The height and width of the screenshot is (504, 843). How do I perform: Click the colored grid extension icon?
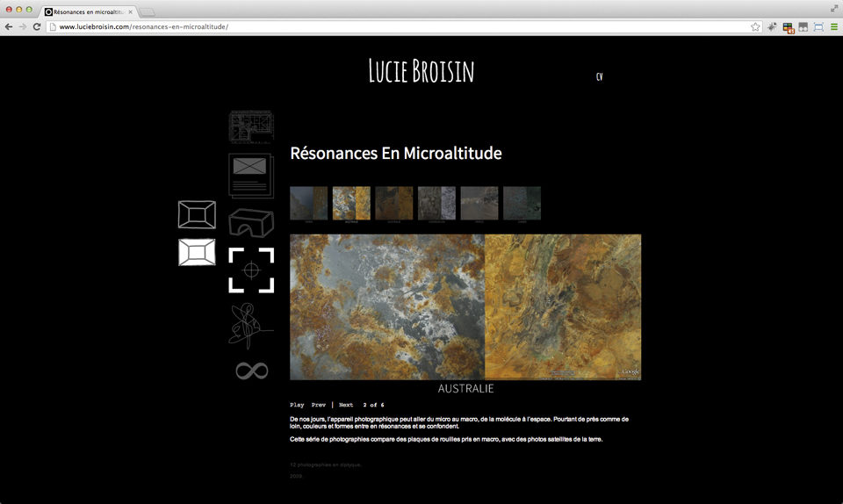pos(789,27)
